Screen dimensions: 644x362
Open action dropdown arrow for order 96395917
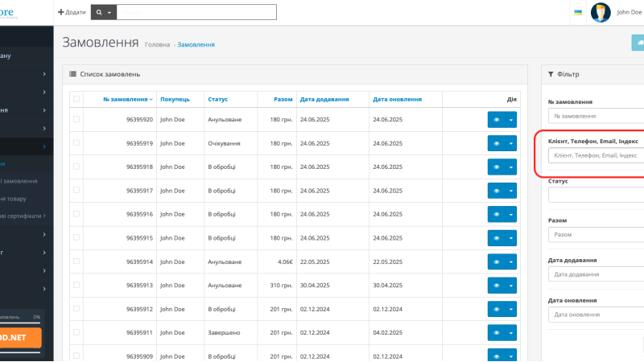pyautogui.click(x=511, y=191)
